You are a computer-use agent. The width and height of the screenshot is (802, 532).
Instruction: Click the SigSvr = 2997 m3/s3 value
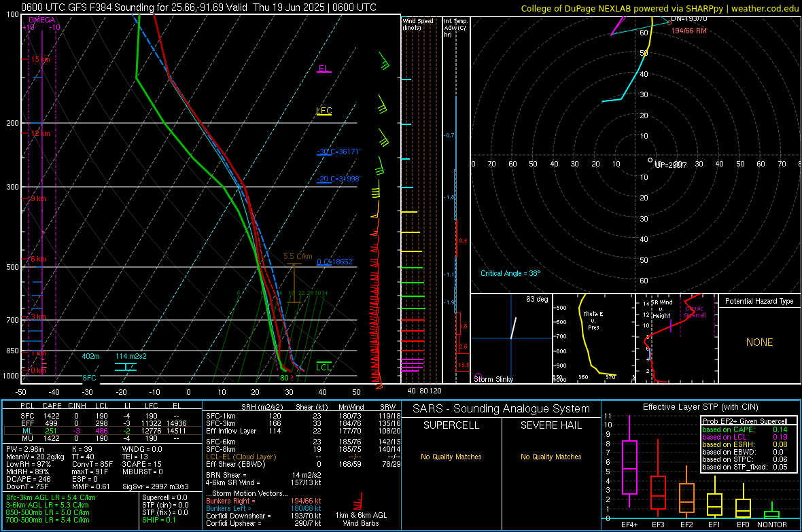[x=156, y=486]
